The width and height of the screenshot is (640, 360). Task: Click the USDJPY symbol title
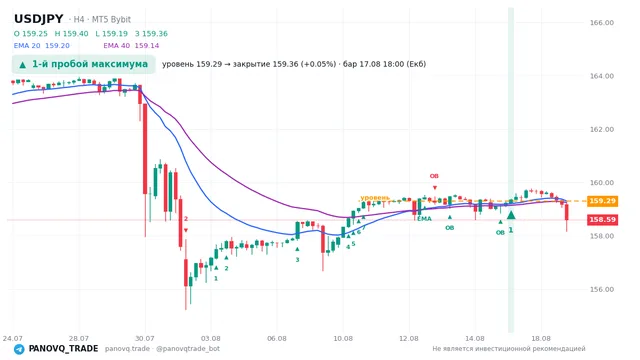click(39, 19)
